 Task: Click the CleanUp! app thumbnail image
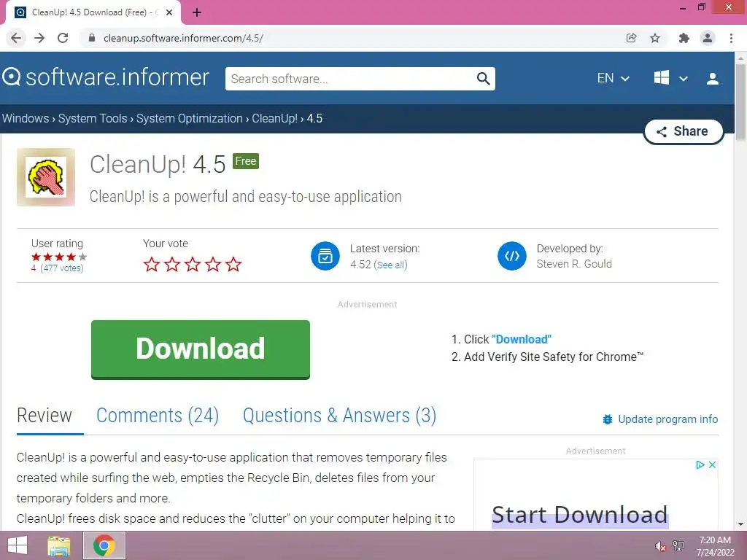[x=46, y=177]
